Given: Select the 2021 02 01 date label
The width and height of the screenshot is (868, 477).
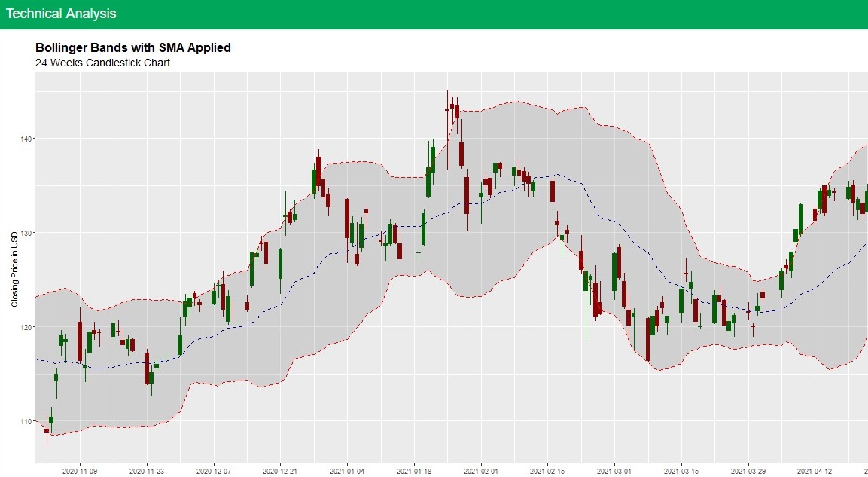Looking at the screenshot, I should tap(481, 471).
